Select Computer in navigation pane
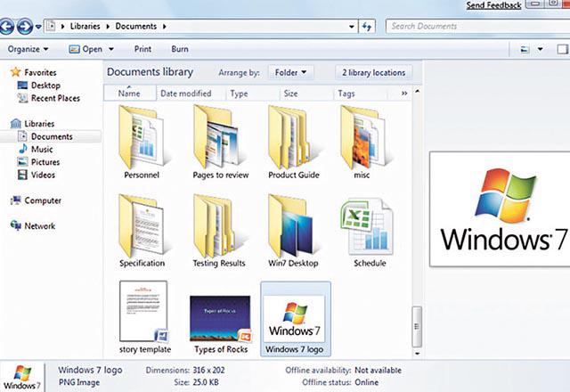570x392 pixels. pos(36,200)
